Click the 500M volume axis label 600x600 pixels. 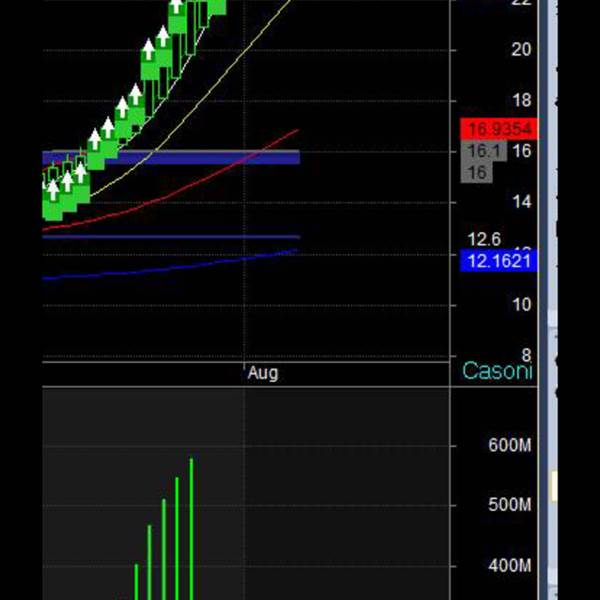point(510,505)
